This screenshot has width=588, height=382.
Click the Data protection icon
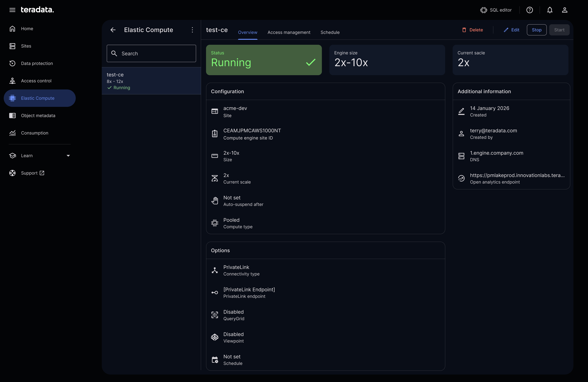pos(12,63)
